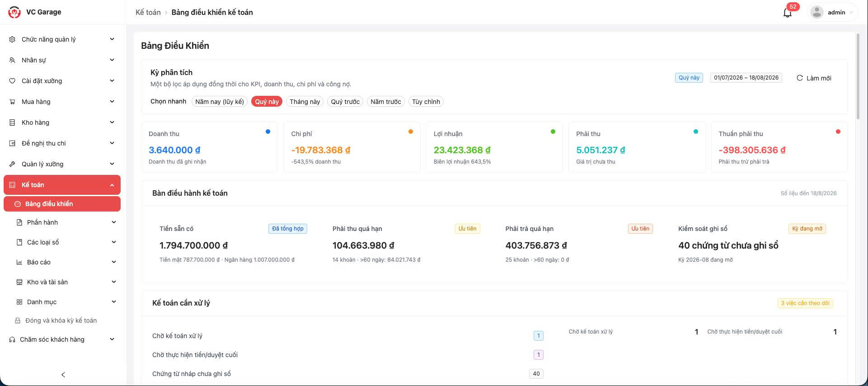Expand the Chức năng quản lý chevron

pyautogui.click(x=112, y=39)
